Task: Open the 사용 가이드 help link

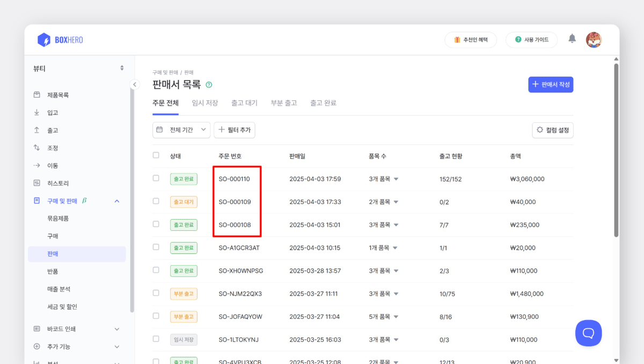Action: tap(531, 40)
